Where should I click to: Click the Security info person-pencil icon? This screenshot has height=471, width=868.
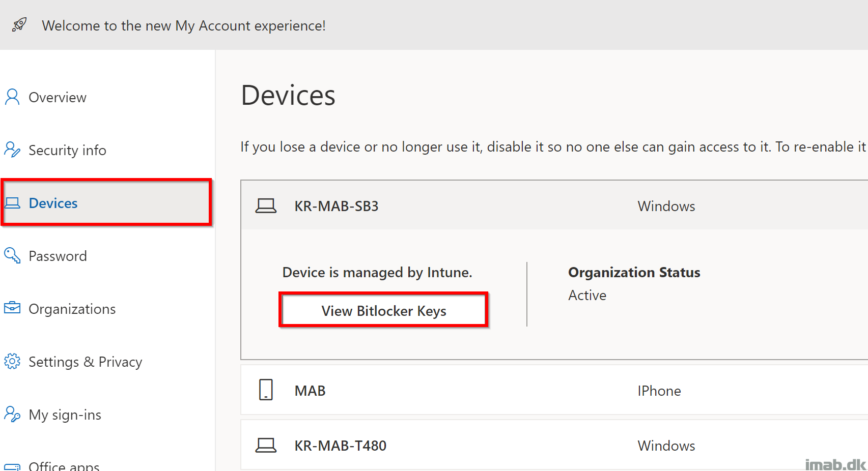pos(12,150)
